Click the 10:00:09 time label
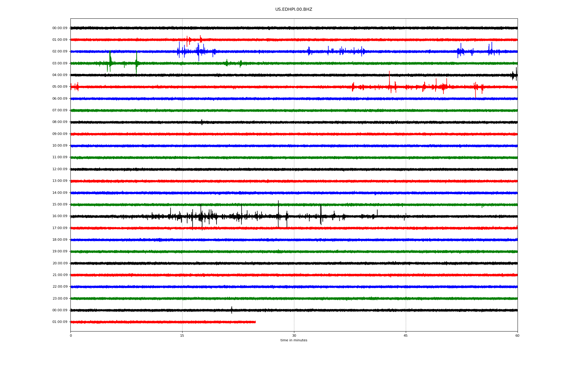The width and height of the screenshot is (588, 368). click(60, 146)
